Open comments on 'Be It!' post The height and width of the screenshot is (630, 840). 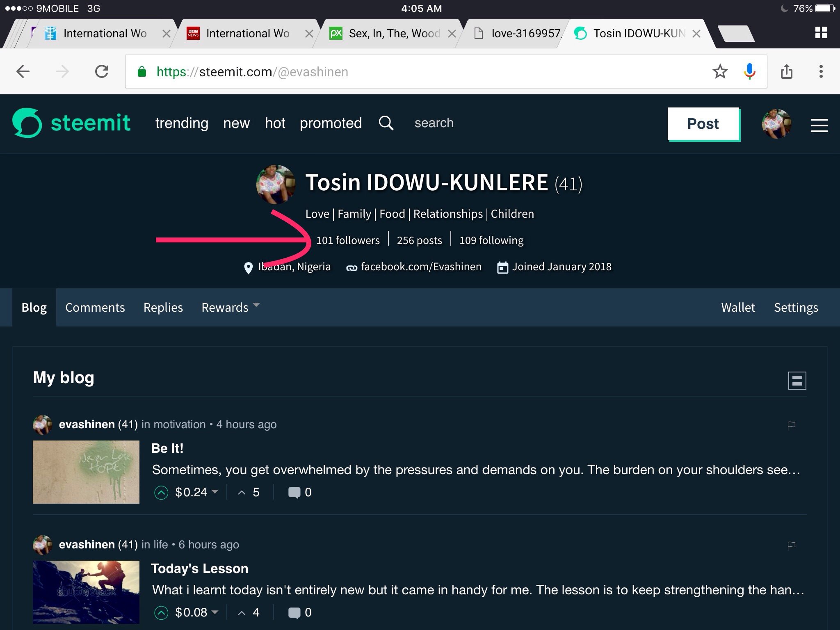coord(300,492)
